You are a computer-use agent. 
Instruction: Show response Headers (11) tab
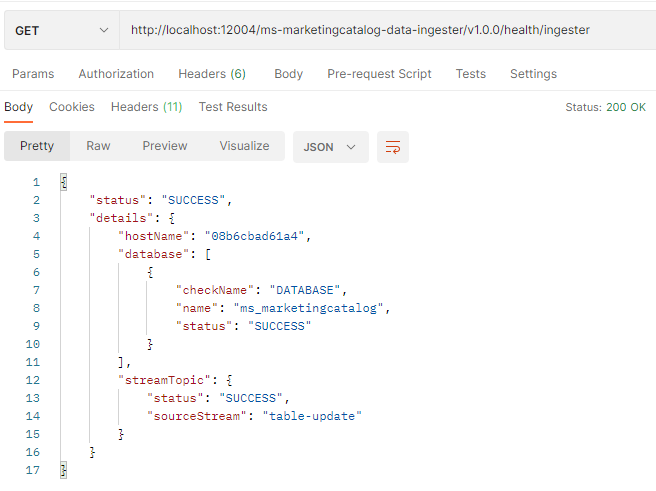click(146, 107)
